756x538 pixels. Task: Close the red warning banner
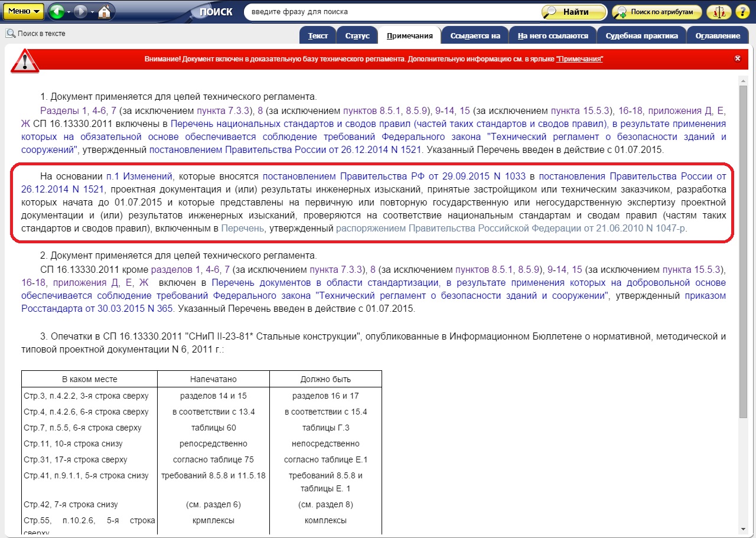(737, 58)
